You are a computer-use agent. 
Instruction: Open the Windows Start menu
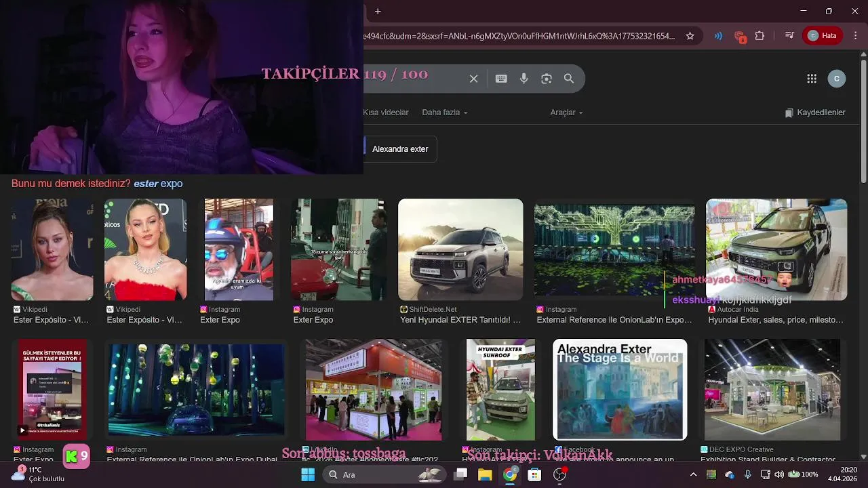point(308,474)
